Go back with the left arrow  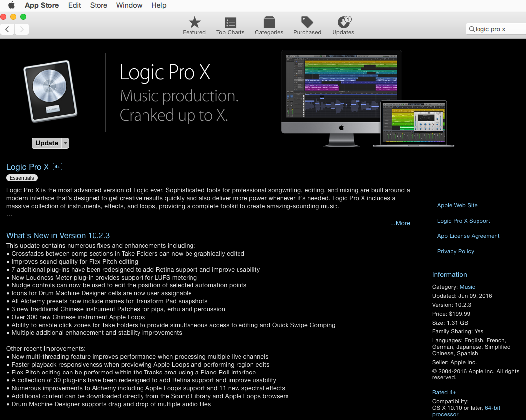point(7,29)
